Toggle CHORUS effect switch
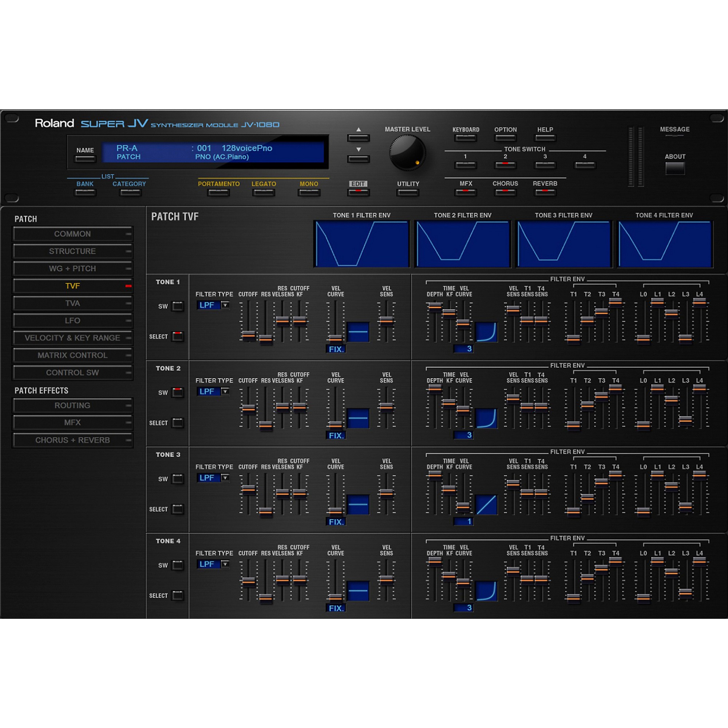The height and width of the screenshot is (728, 728). 505,193
